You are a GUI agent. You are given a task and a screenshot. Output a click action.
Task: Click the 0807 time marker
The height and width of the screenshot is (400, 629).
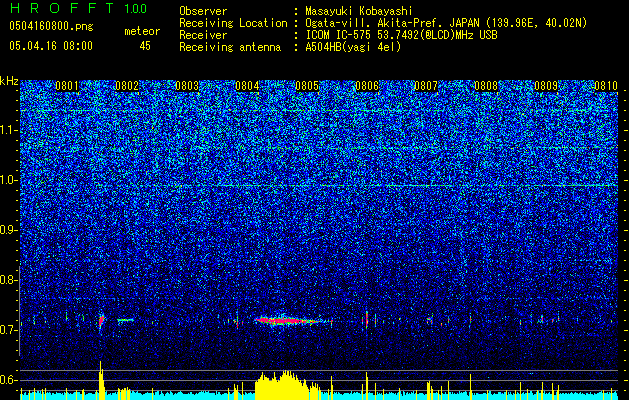pyautogui.click(x=426, y=86)
